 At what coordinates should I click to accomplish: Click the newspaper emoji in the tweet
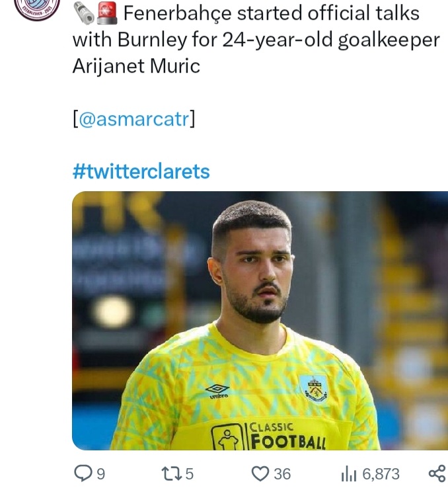(x=84, y=13)
